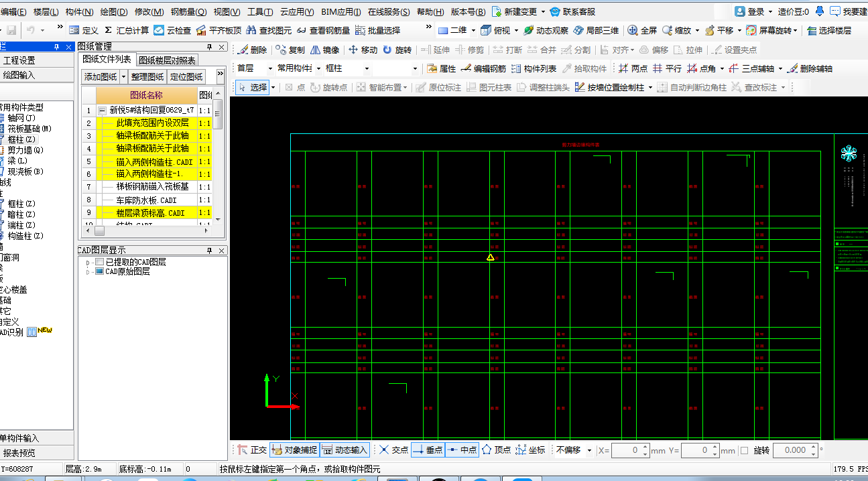The image size is (868, 481).
Task: Open 俯视 view direction dropdown arrow
Action: click(517, 31)
